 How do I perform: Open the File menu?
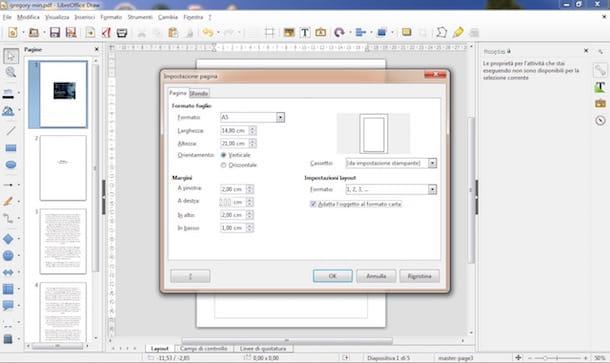point(7,17)
